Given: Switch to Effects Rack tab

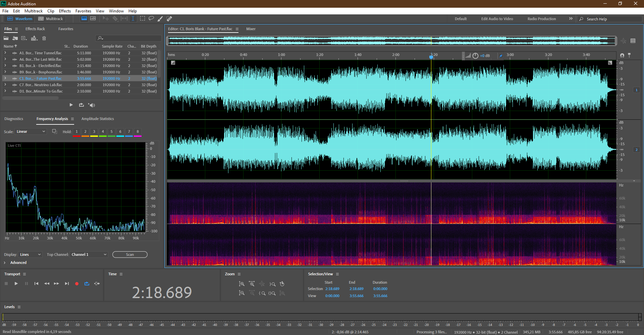Looking at the screenshot, I should click(x=35, y=29).
